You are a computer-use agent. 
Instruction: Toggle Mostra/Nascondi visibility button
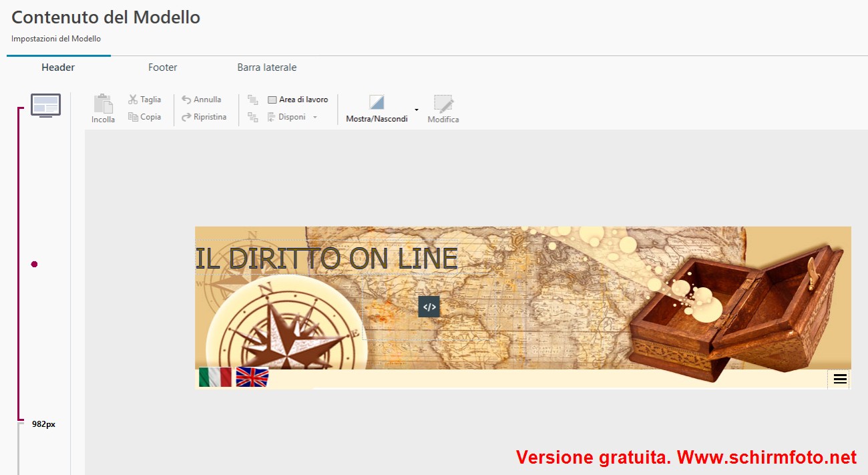pos(377,108)
